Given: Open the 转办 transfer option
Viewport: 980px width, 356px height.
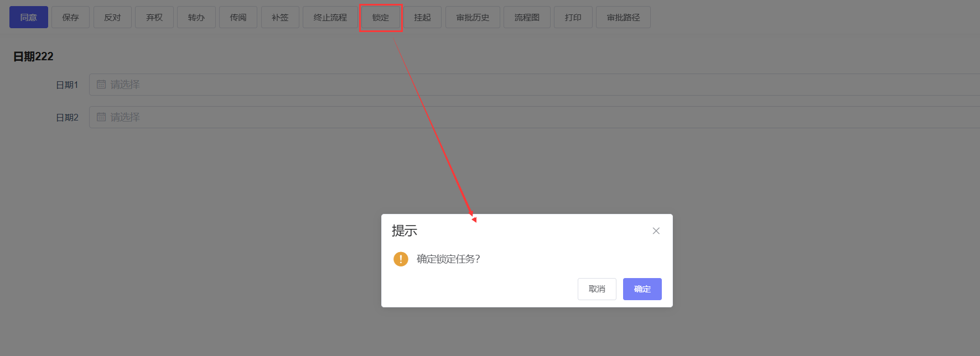Looking at the screenshot, I should [x=196, y=17].
